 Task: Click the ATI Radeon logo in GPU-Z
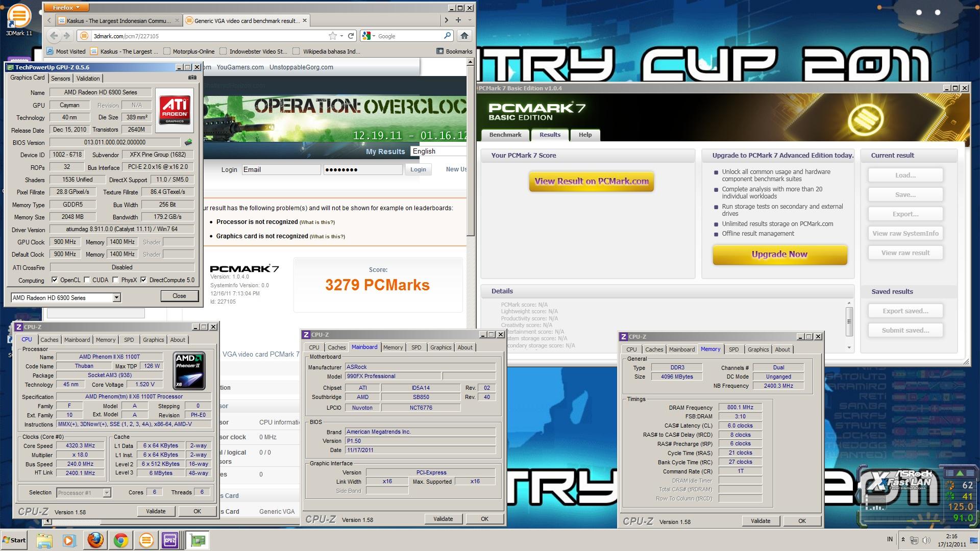click(x=175, y=110)
